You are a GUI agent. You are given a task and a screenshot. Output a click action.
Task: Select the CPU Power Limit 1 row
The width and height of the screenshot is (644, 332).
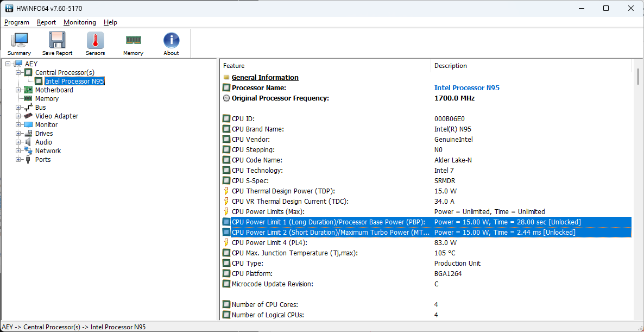[426, 222]
